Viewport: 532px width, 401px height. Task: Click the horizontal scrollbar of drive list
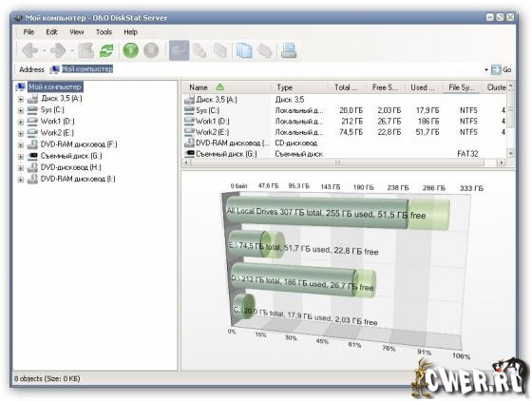click(344, 162)
